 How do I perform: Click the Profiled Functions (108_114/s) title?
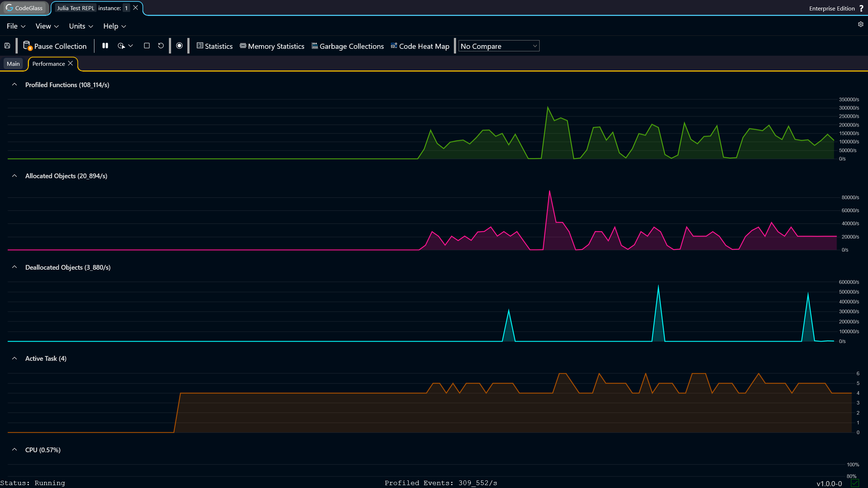(x=67, y=85)
